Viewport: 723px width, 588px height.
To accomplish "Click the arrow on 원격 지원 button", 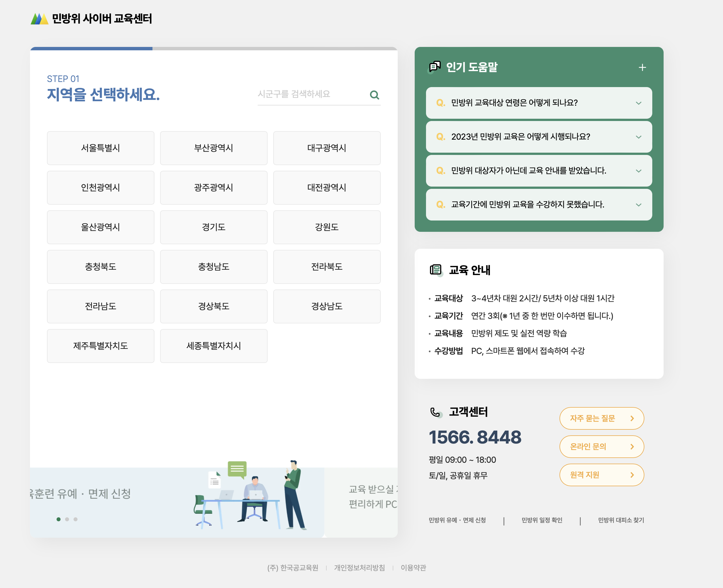I will 632,475.
